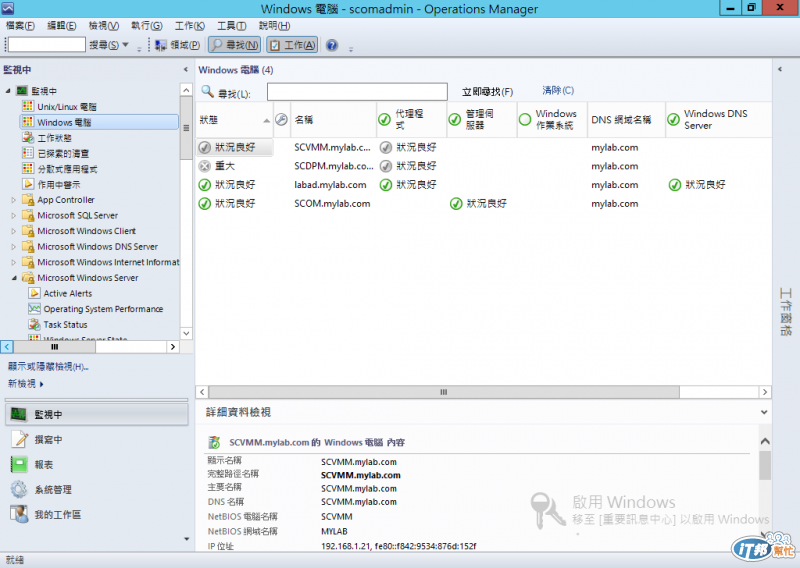The image size is (800, 568).
Task: Expand the Microsoft Windows Client folder
Action: (x=14, y=231)
